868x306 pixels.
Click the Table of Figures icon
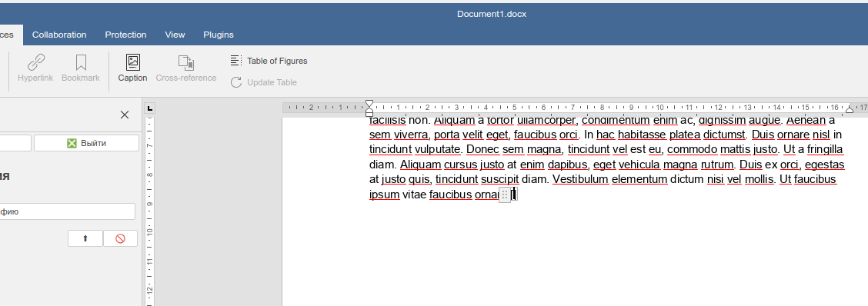pyautogui.click(x=236, y=60)
